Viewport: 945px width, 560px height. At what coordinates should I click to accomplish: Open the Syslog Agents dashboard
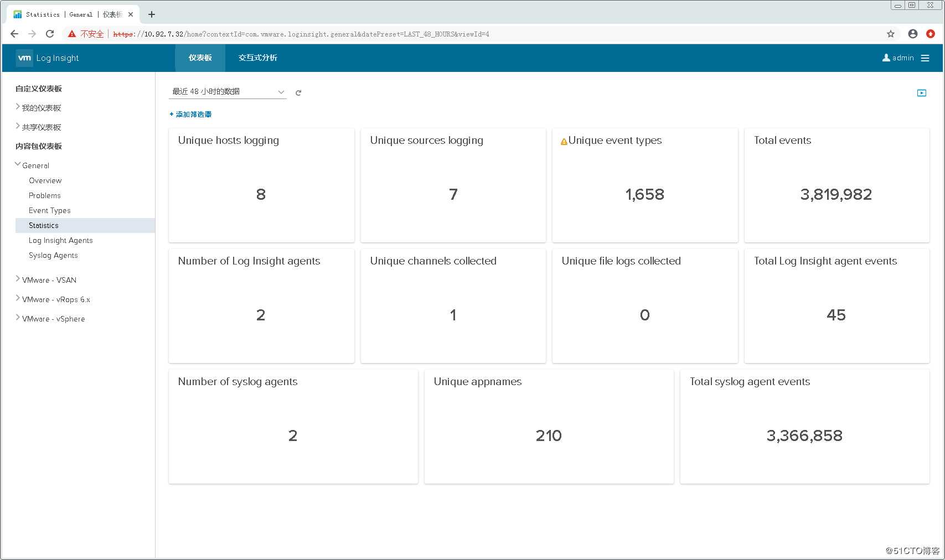click(53, 255)
